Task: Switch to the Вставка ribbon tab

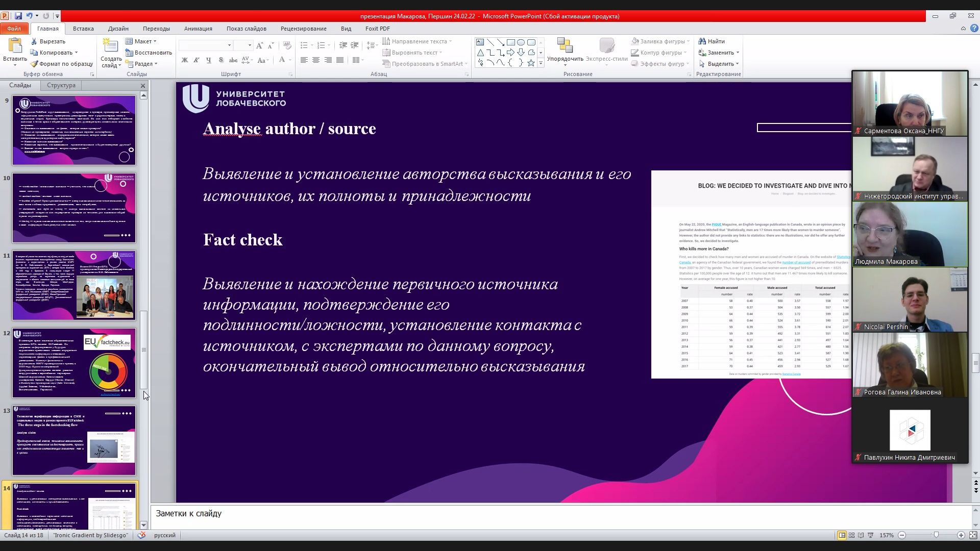Action: coord(83,29)
